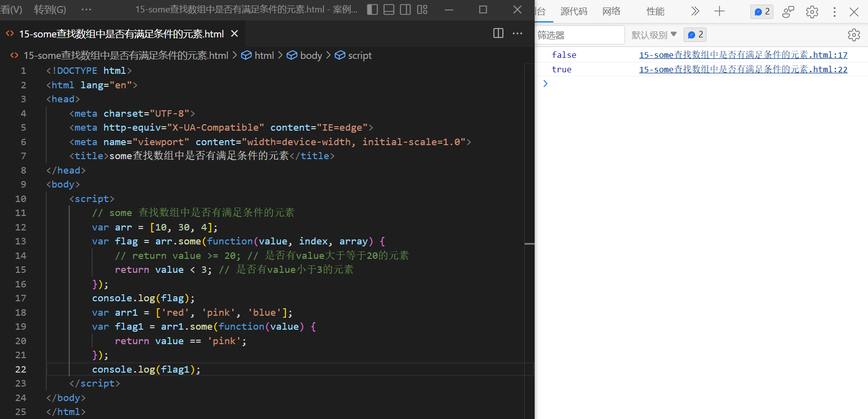Show more DevTools tabs chevron
The height and width of the screenshot is (419, 868).
coord(695,11)
